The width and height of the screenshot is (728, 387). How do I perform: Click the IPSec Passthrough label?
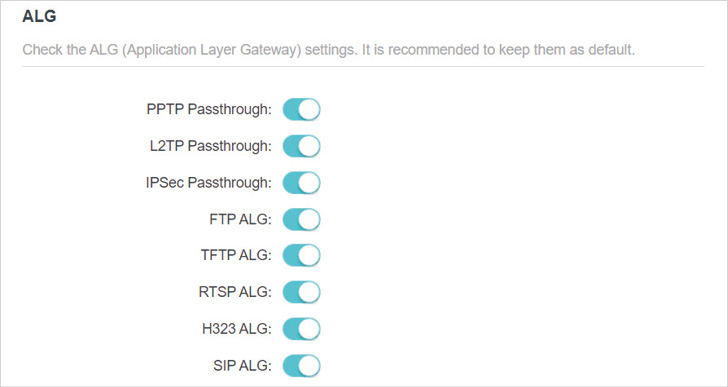coord(209,183)
